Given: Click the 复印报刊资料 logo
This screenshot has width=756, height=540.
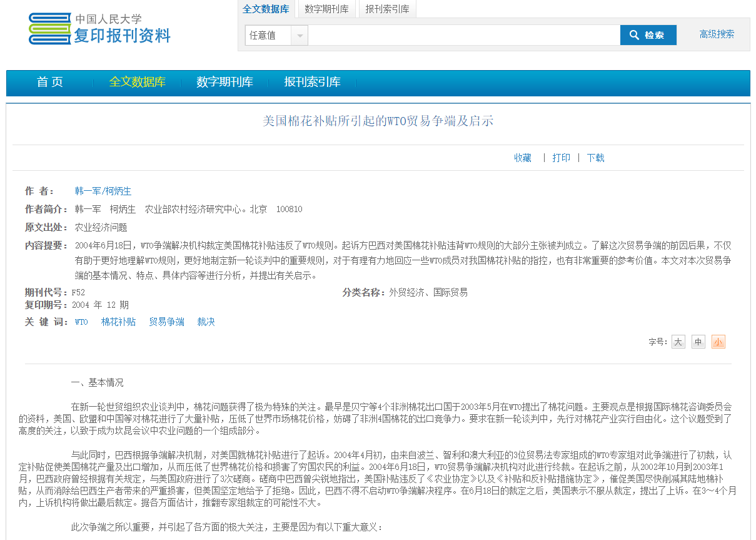Looking at the screenshot, I should click(100, 29).
